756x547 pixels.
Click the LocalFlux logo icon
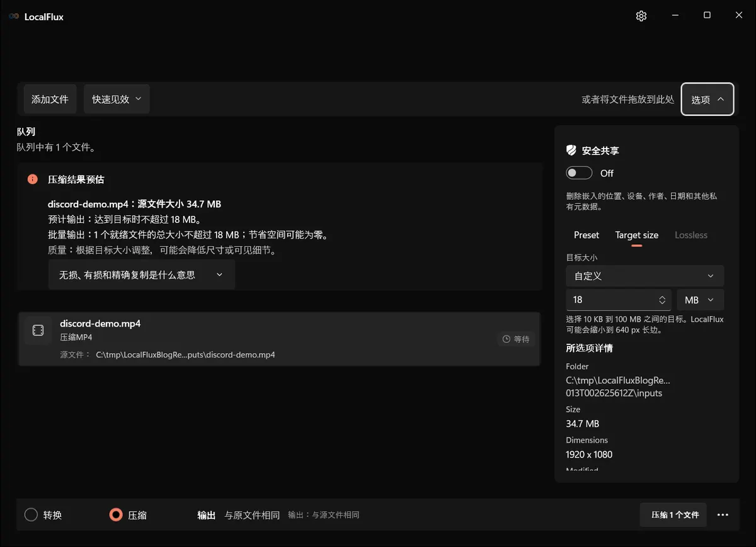tap(14, 17)
